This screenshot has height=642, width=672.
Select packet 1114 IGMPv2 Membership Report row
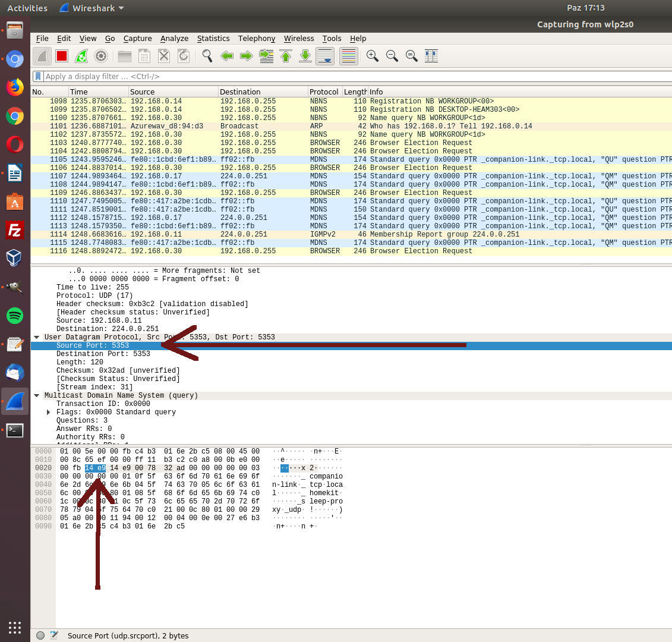tap(351, 234)
